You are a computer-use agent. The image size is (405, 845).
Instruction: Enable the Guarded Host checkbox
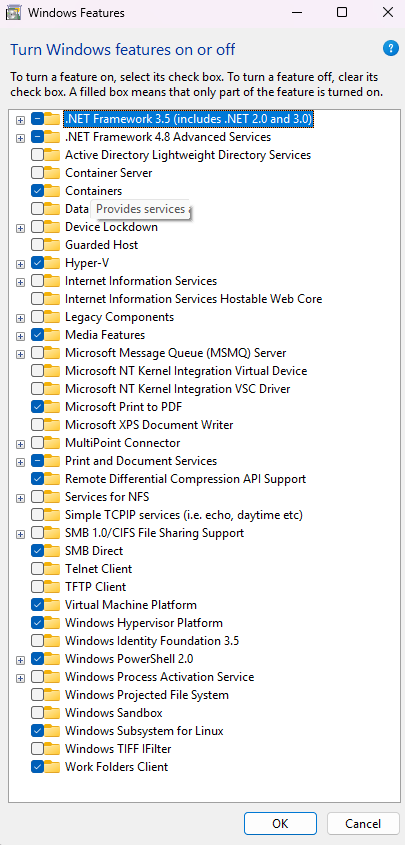(x=38, y=245)
